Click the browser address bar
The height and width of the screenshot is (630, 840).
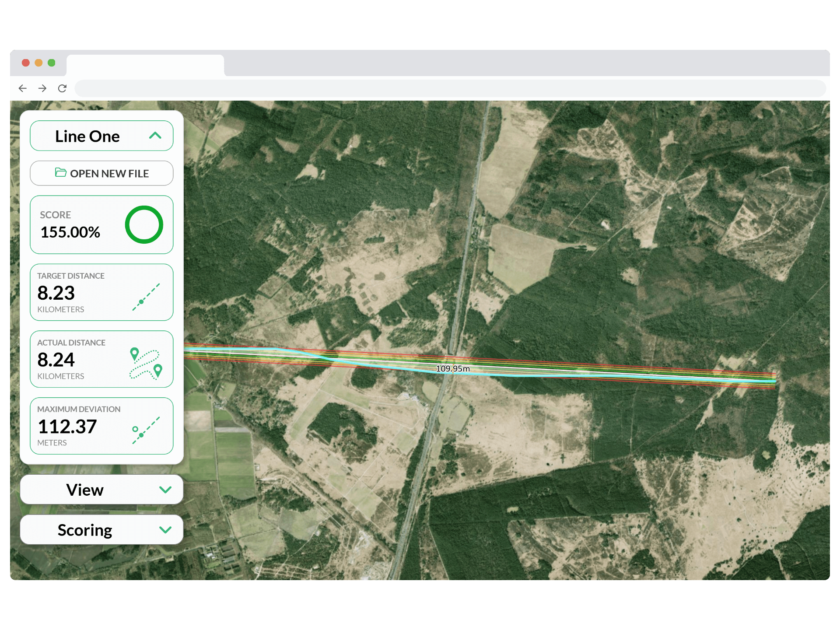450,88
